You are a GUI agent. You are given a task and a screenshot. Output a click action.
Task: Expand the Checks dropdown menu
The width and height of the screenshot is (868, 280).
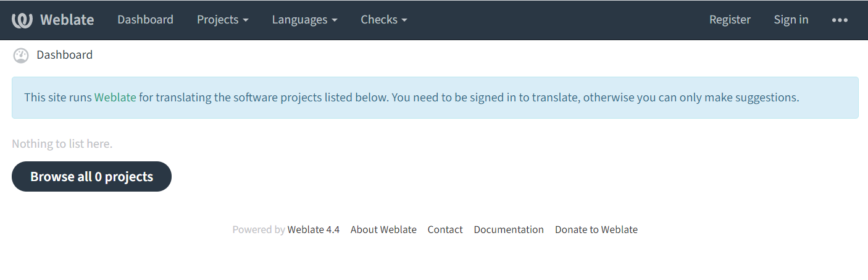click(384, 20)
